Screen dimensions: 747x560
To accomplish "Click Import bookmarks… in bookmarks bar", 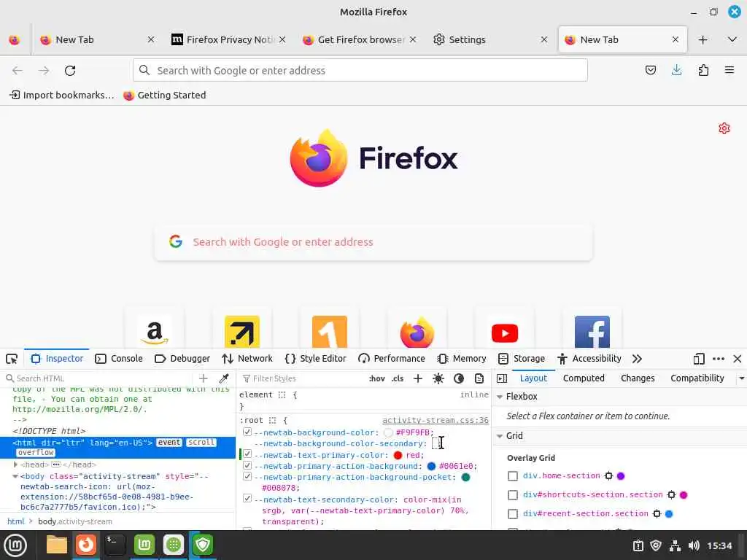I will coord(62,96).
